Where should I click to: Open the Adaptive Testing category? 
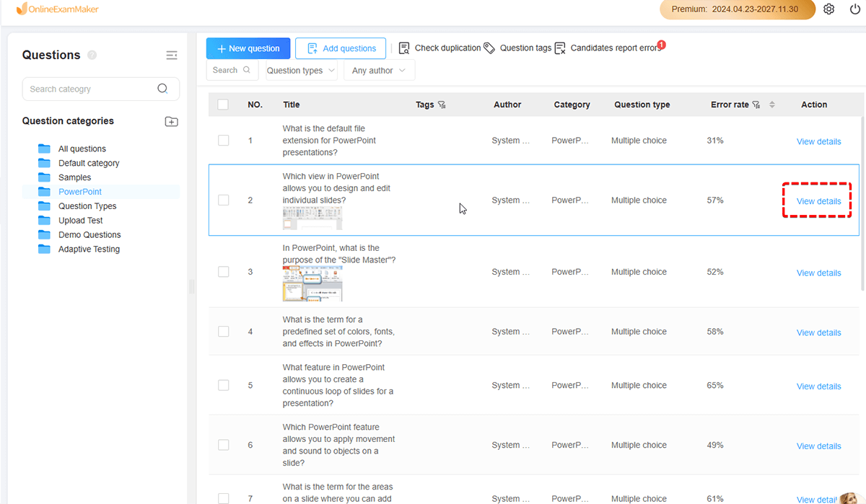(89, 249)
